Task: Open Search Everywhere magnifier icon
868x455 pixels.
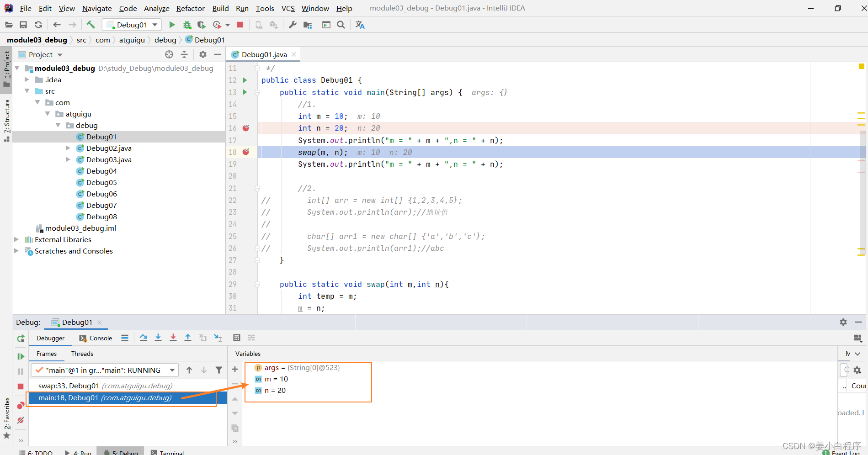Action: [x=341, y=25]
